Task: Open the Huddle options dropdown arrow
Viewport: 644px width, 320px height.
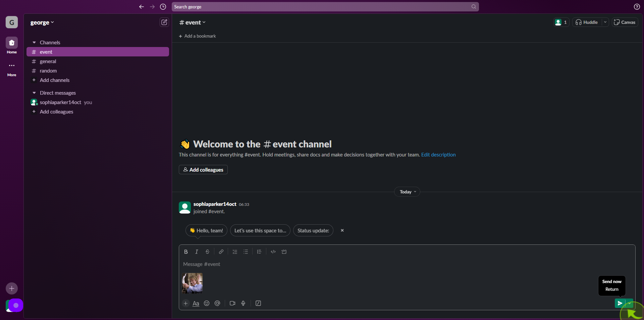Action: pyautogui.click(x=605, y=22)
